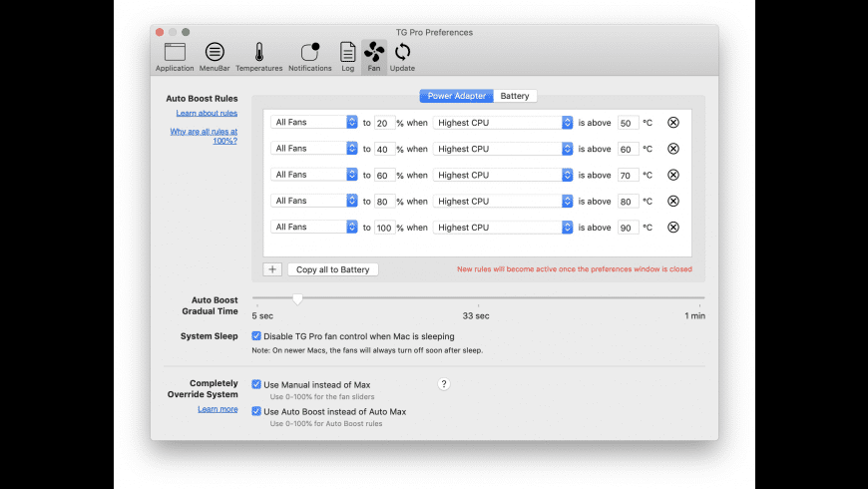Image resolution: width=868 pixels, height=489 pixels.
Task: Open All Fans dropdown in first rule
Action: pos(314,123)
